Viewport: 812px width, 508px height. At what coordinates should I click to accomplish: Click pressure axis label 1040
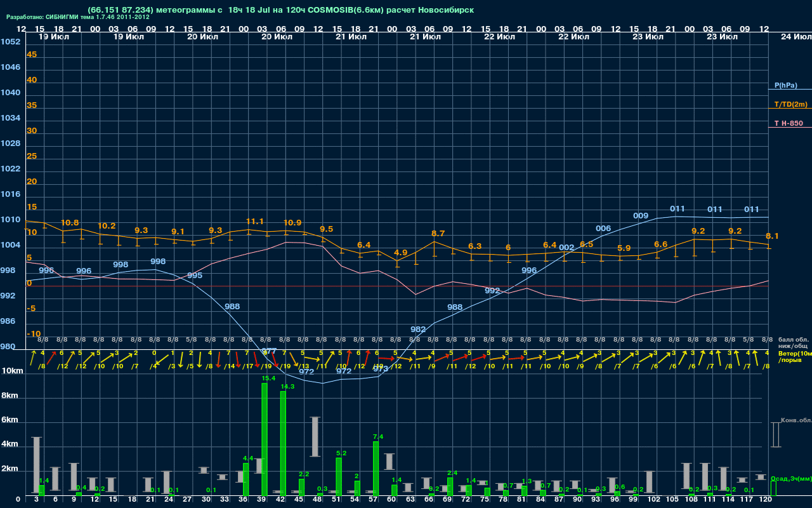[x=10, y=93]
